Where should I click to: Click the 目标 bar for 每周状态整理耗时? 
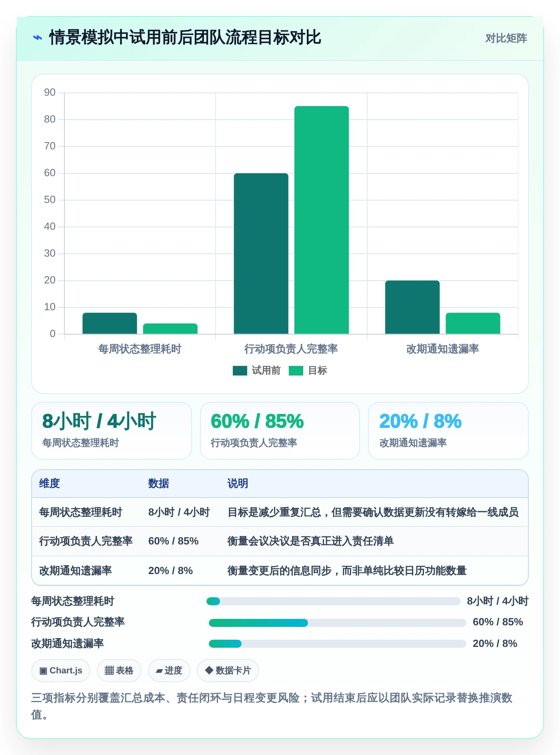click(x=170, y=329)
